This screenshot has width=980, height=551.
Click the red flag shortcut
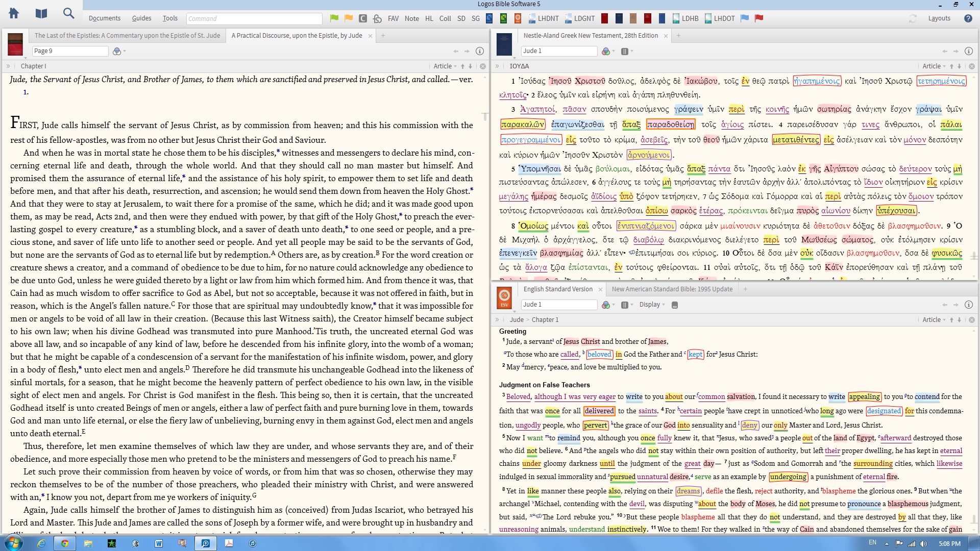(759, 18)
